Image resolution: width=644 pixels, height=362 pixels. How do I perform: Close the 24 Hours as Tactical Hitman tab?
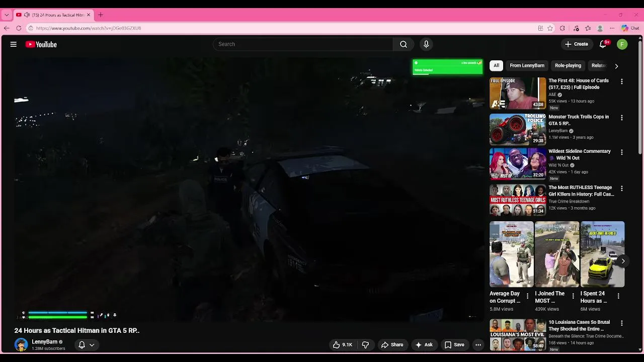click(x=89, y=15)
